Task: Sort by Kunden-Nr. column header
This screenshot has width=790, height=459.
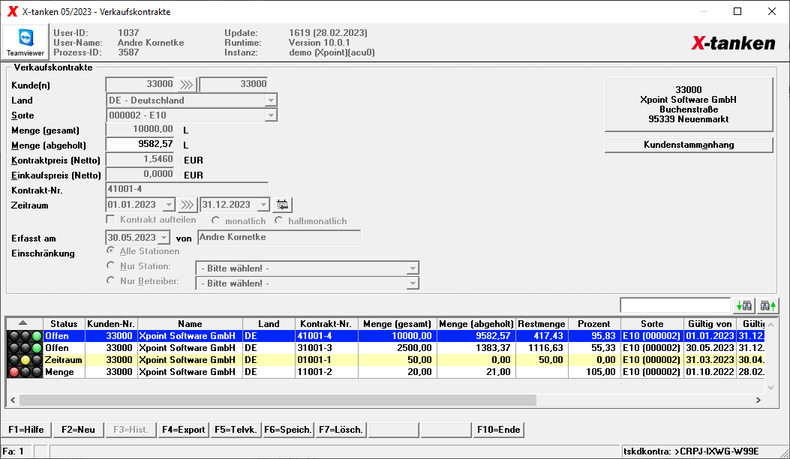Action: pos(111,323)
